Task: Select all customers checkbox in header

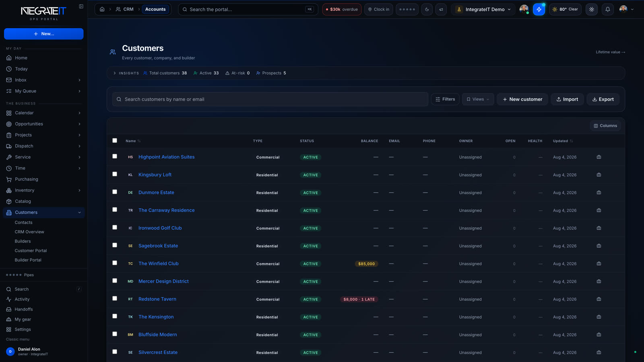Action: pyautogui.click(x=115, y=140)
